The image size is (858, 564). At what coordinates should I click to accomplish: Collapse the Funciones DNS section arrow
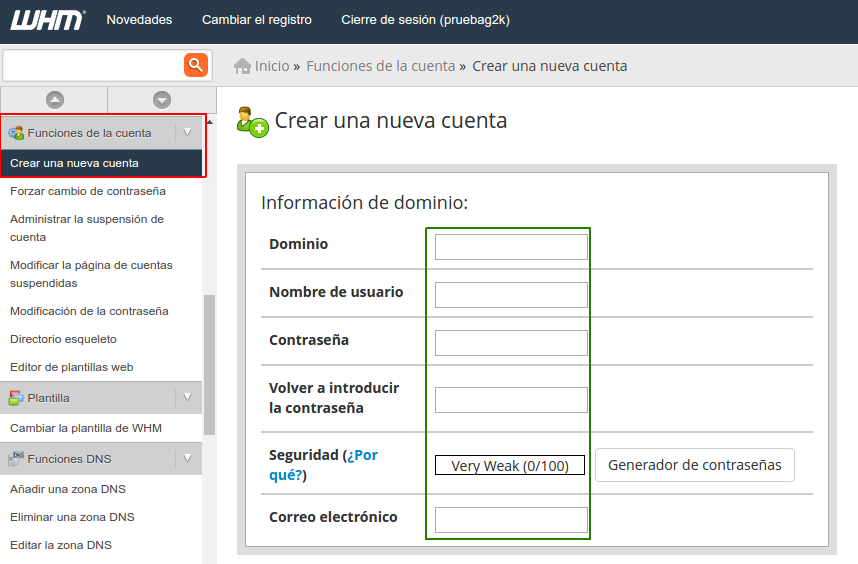coord(188,458)
